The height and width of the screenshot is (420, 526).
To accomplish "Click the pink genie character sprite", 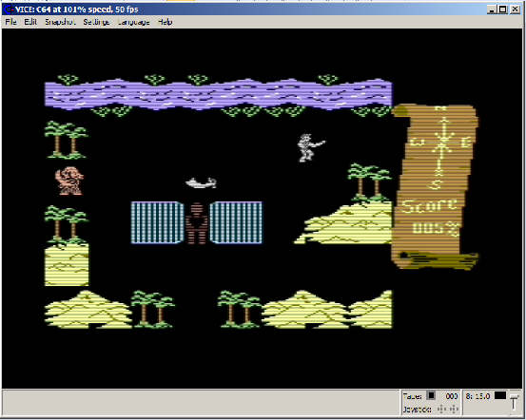I will [69, 181].
